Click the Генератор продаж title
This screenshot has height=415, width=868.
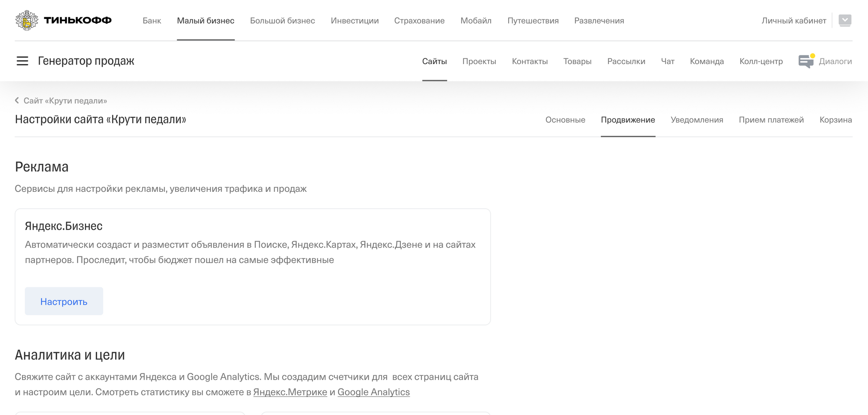(86, 61)
